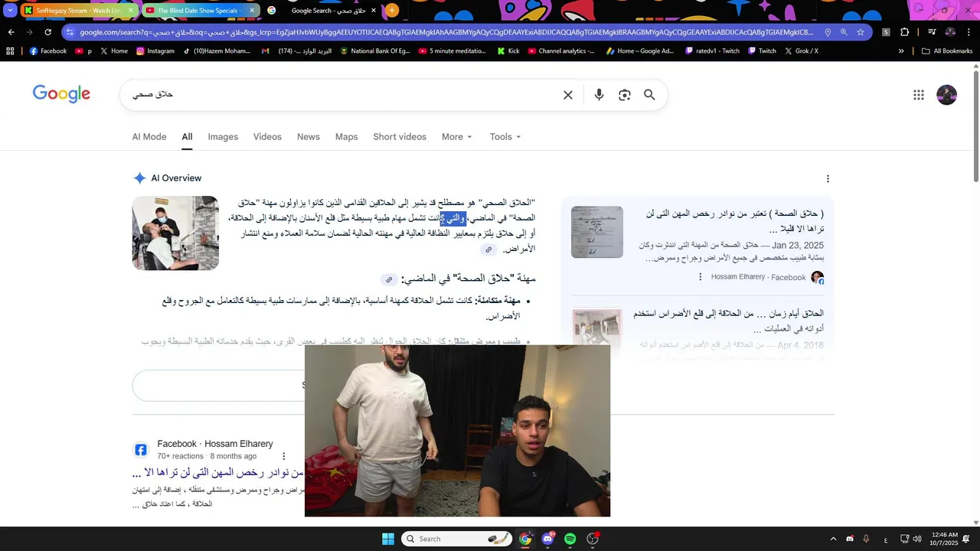Open the Facebook bookmark
The image size is (980, 551).
point(48,51)
